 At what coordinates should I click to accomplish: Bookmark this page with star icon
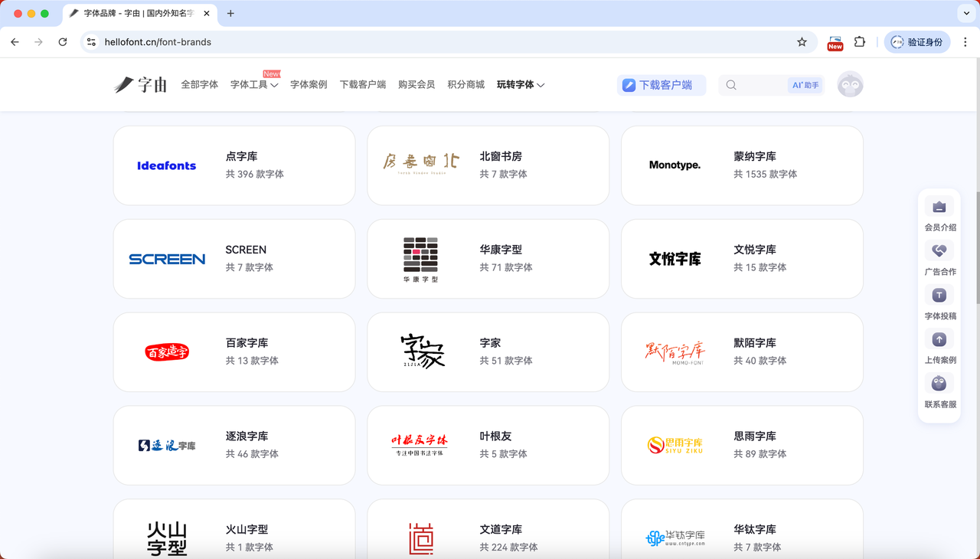click(802, 42)
